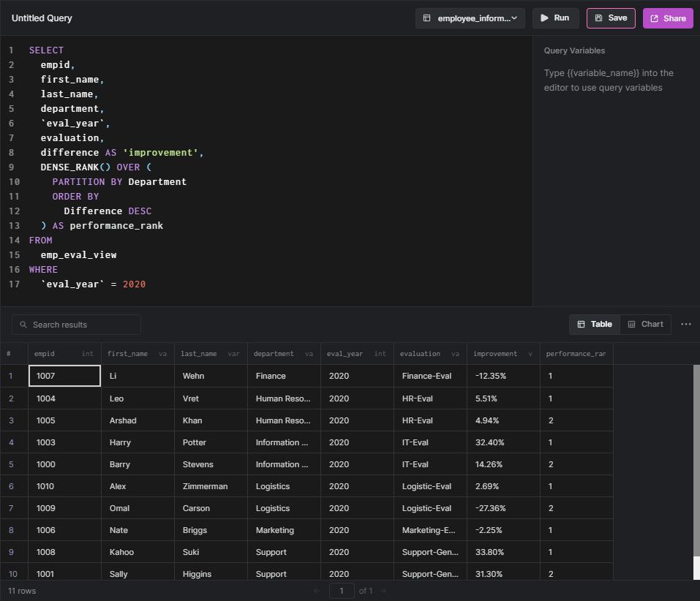Place cursor on 'emp_eval_view' line

(78, 255)
